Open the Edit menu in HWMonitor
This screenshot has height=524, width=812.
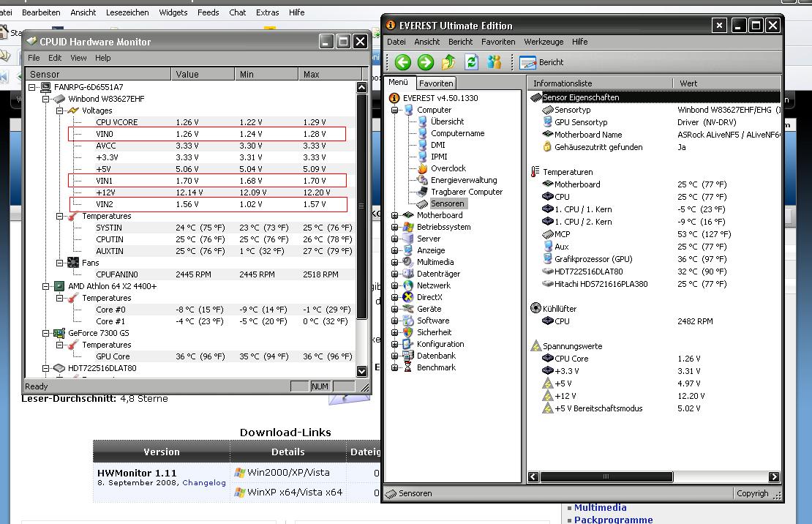(55, 58)
